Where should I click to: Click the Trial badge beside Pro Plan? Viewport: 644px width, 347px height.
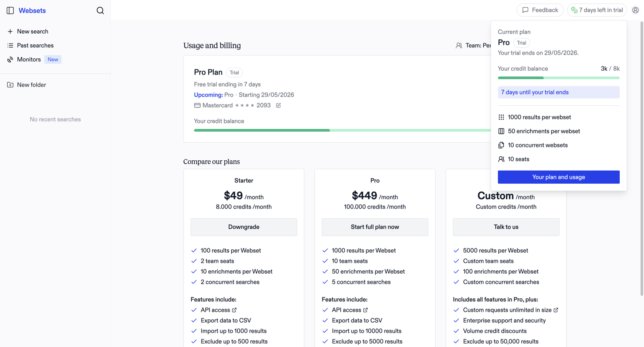(x=234, y=73)
